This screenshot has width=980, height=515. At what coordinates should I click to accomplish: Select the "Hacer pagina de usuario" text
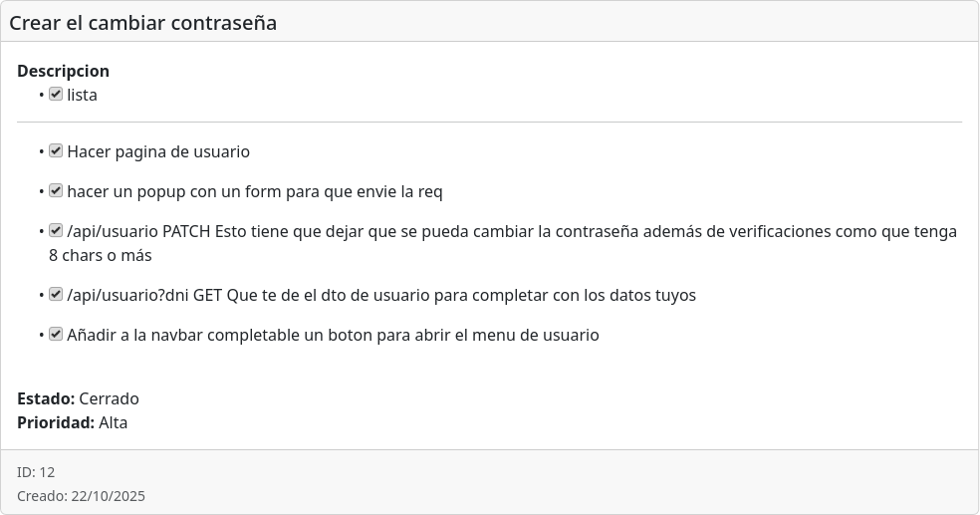click(x=158, y=152)
